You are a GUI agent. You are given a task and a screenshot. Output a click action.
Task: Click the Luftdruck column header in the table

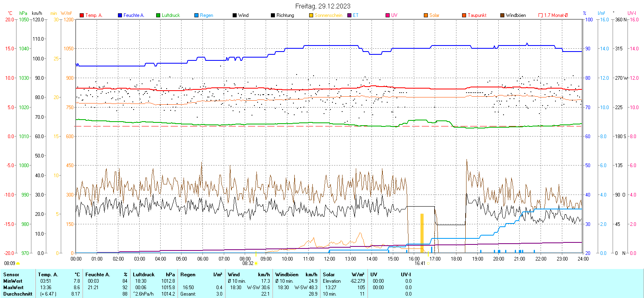[x=144, y=275]
